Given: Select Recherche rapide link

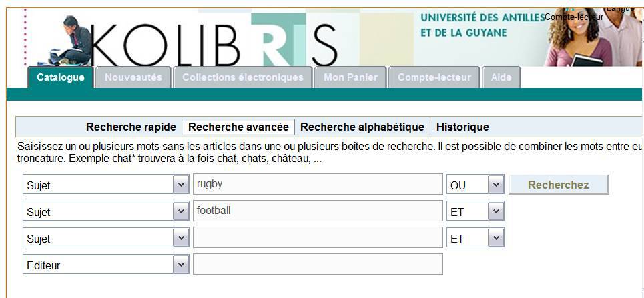Looking at the screenshot, I should point(131,127).
